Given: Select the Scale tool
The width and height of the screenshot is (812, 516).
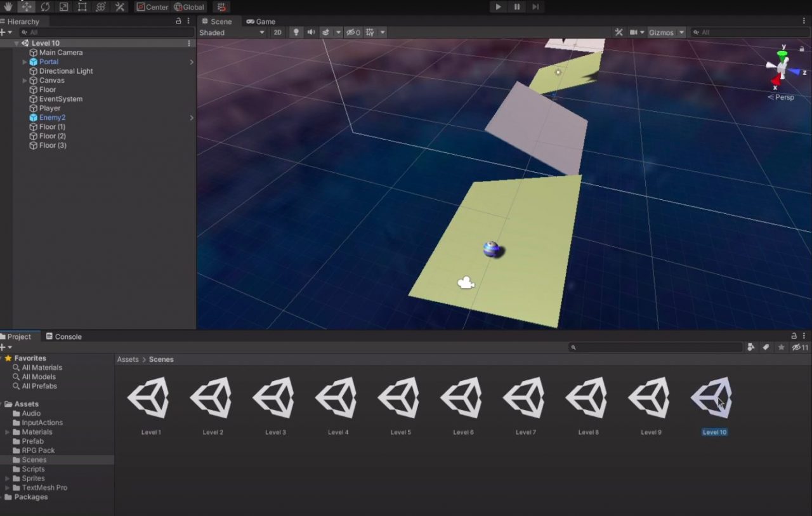Looking at the screenshot, I should tap(63, 7).
